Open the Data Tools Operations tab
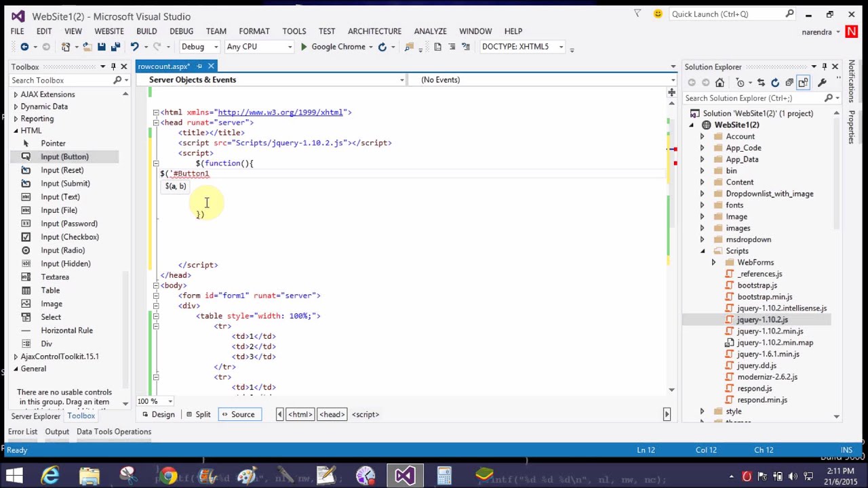 [x=114, y=432]
